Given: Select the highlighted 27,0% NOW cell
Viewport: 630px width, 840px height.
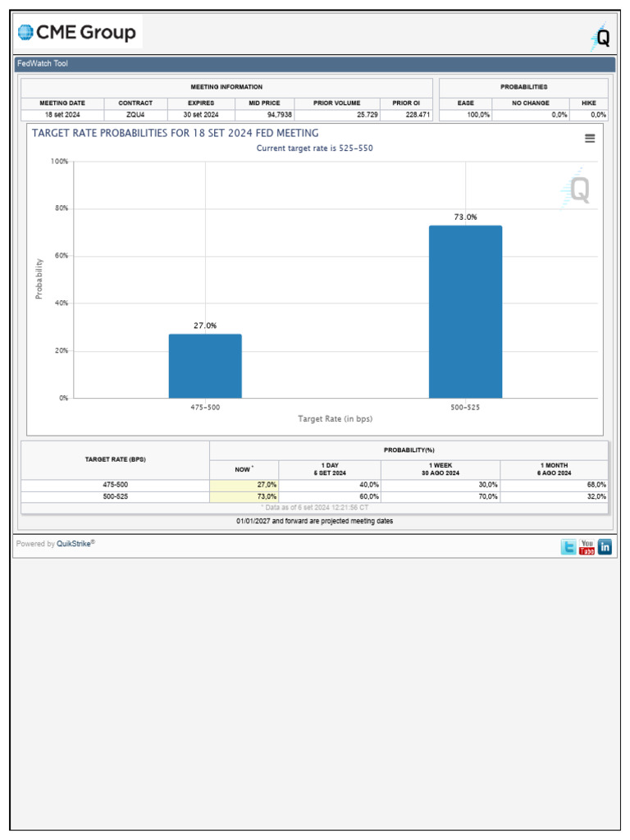Looking at the screenshot, I should click(x=244, y=485).
